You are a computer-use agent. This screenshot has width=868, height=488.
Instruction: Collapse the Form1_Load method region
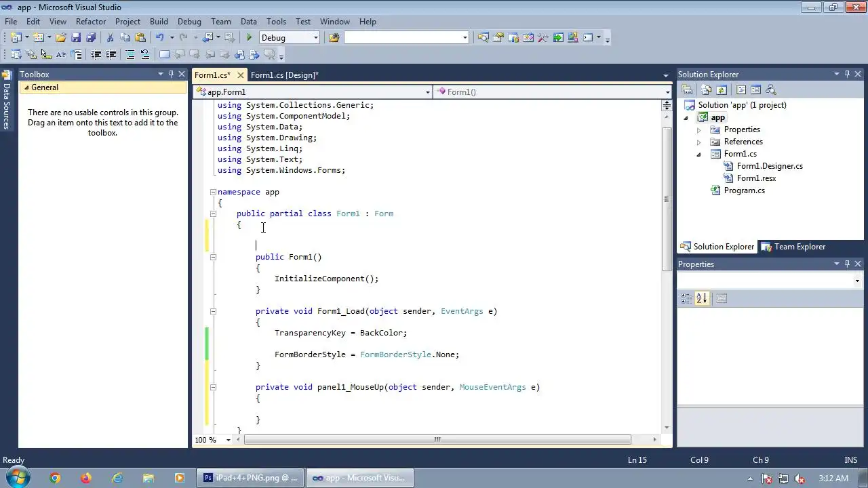point(213,311)
